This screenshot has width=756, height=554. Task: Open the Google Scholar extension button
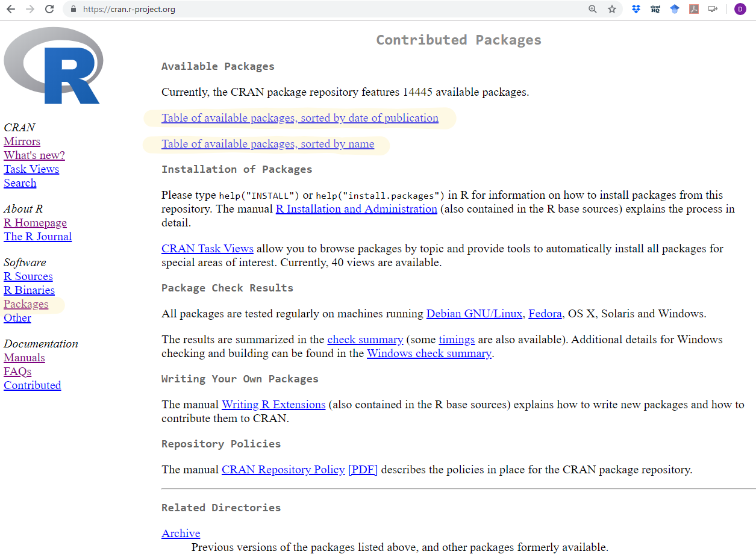click(675, 9)
